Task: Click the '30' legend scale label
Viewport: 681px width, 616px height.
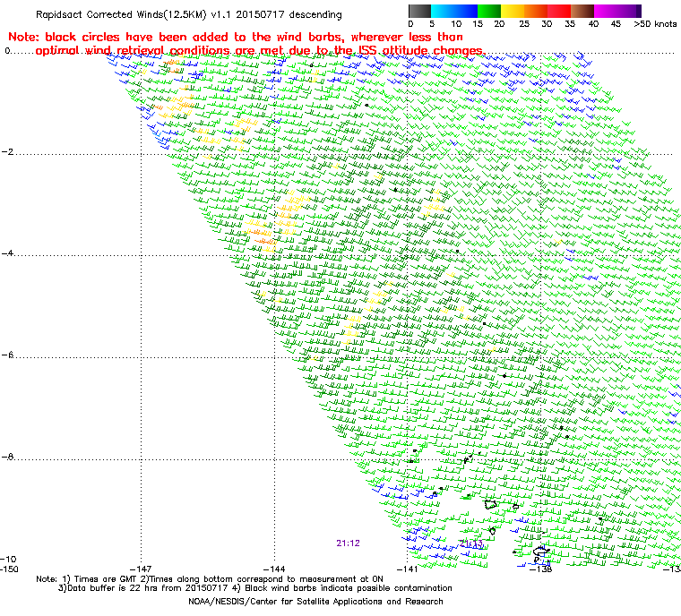Action: [547, 24]
